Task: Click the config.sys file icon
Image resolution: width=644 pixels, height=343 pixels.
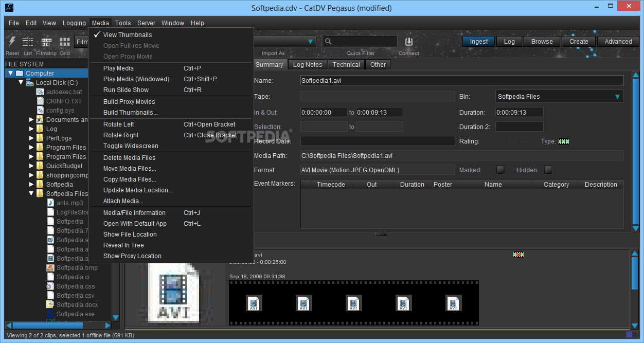Action: pos(41,111)
